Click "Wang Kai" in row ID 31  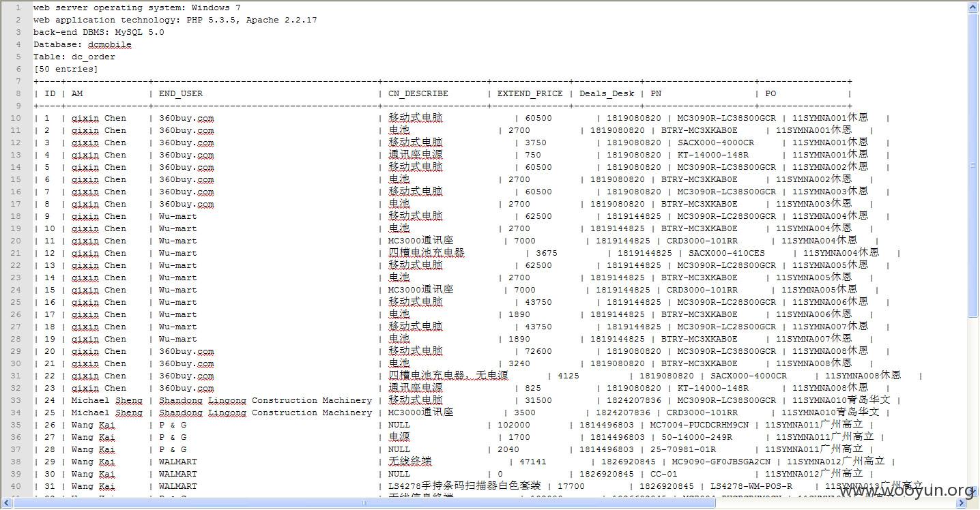tap(93, 487)
